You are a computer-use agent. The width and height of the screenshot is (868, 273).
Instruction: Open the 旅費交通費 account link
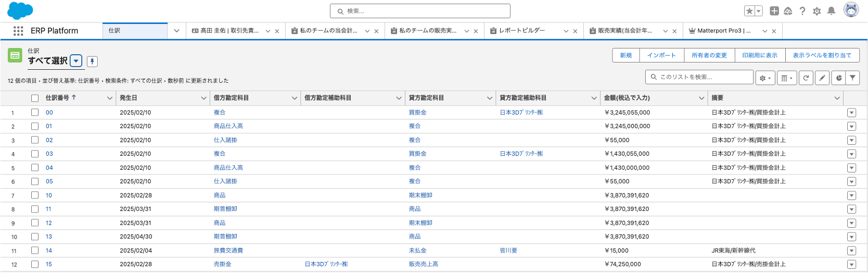click(228, 251)
